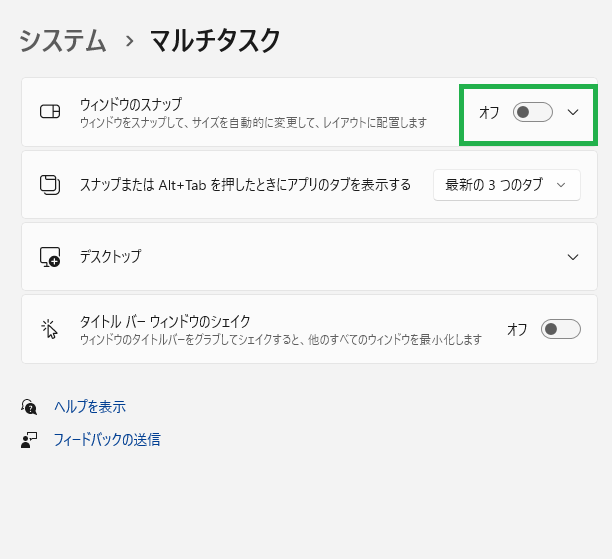This screenshot has width=612, height=559.
Task: Click the デスクトップ row label
Action: coord(110,256)
